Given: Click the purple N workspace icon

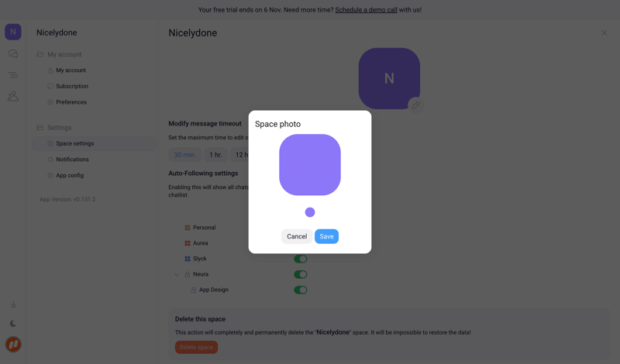Looking at the screenshot, I should pyautogui.click(x=13, y=32).
